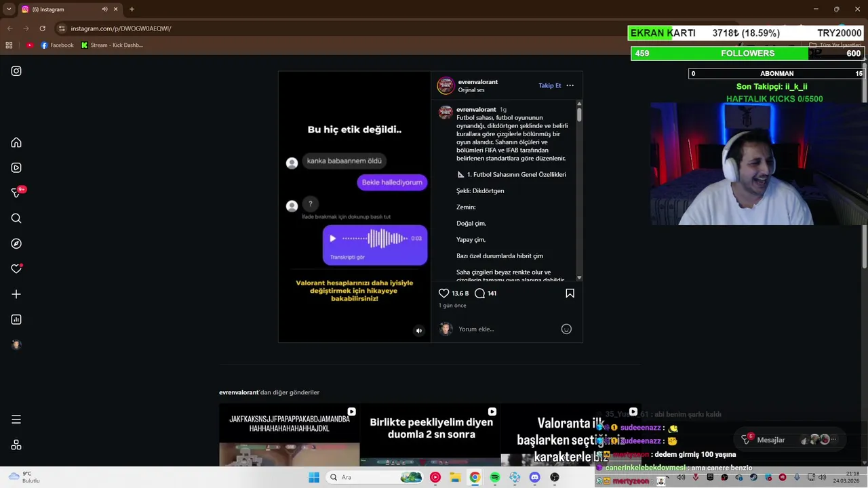Image resolution: width=868 pixels, height=488 pixels.
Task: Open the weather widget showing 9°C
Action: (24, 477)
